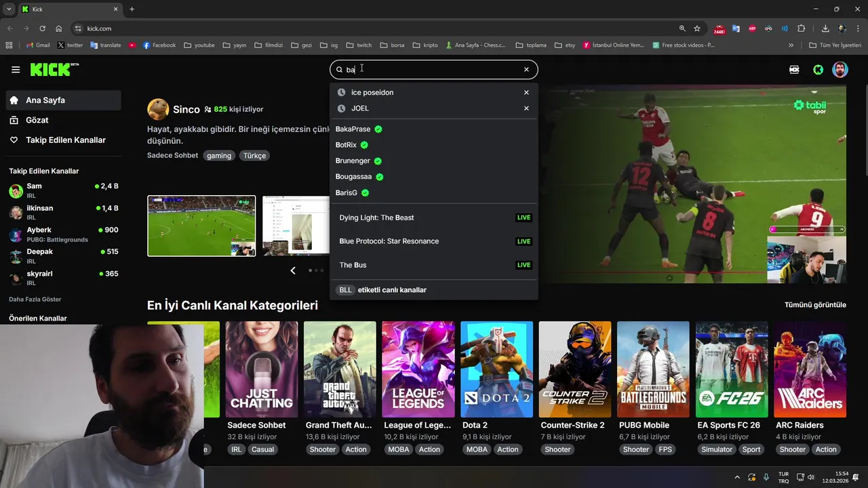Image resolution: width=868 pixels, height=488 pixels.
Task: Go to Ana Sayfa in sidebar
Action: click(x=64, y=100)
